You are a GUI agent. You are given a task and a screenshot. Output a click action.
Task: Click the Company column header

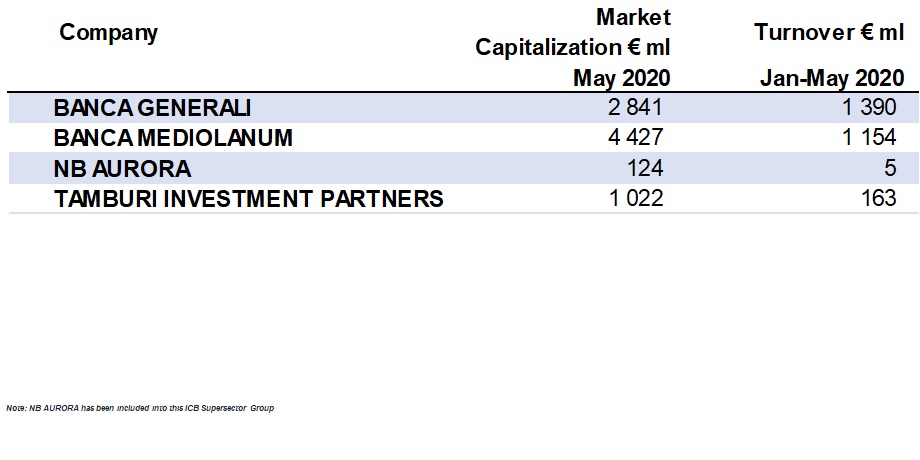pos(109,33)
